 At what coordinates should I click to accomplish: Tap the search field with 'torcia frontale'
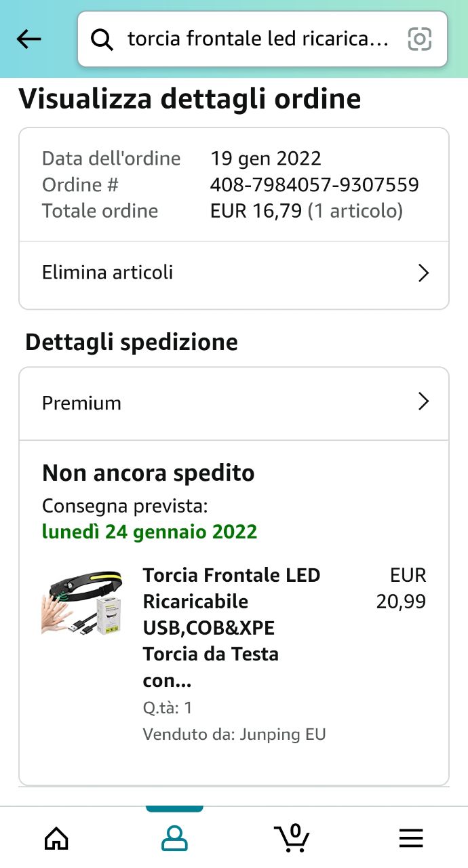click(258, 39)
